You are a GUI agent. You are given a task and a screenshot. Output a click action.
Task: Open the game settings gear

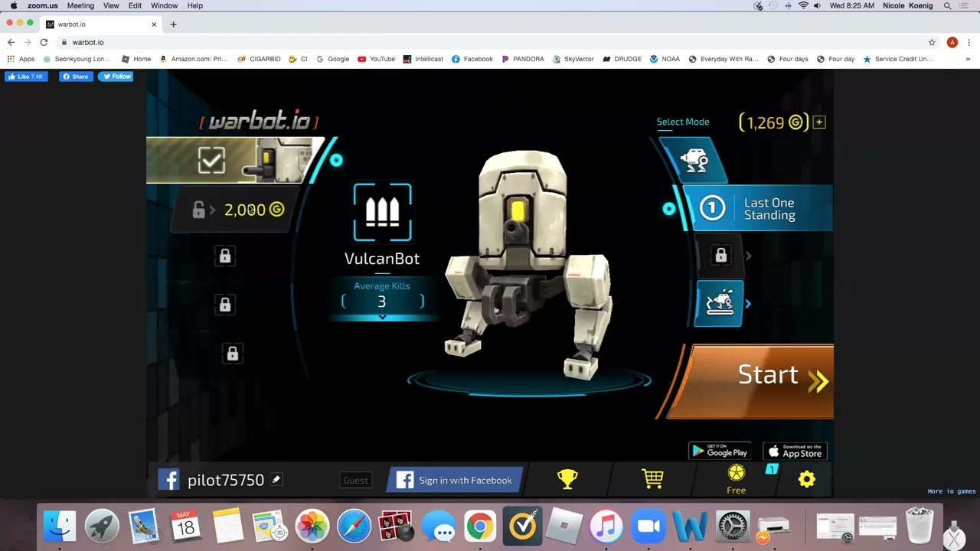point(807,479)
